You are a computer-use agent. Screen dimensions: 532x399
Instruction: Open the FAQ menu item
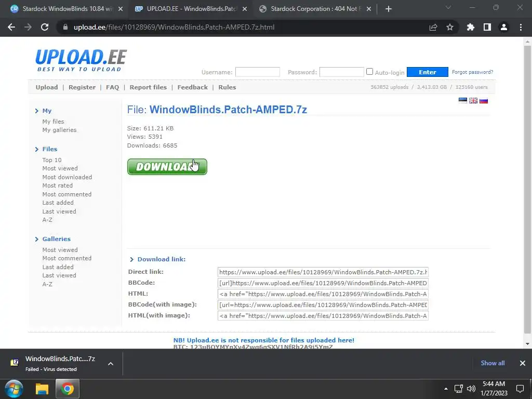coord(112,87)
